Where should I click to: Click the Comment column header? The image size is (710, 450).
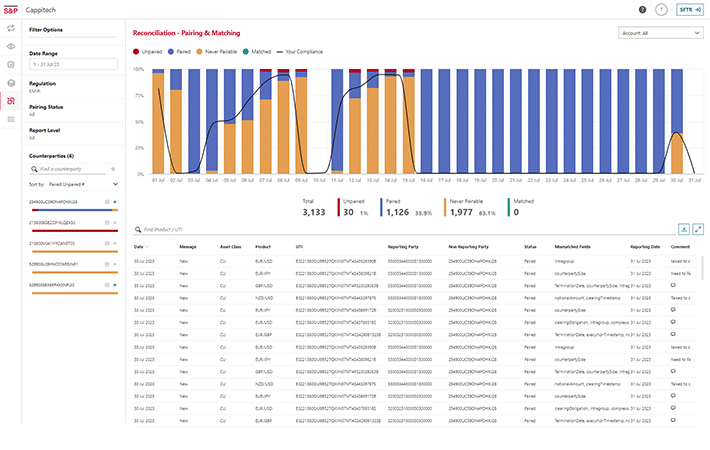tap(680, 247)
